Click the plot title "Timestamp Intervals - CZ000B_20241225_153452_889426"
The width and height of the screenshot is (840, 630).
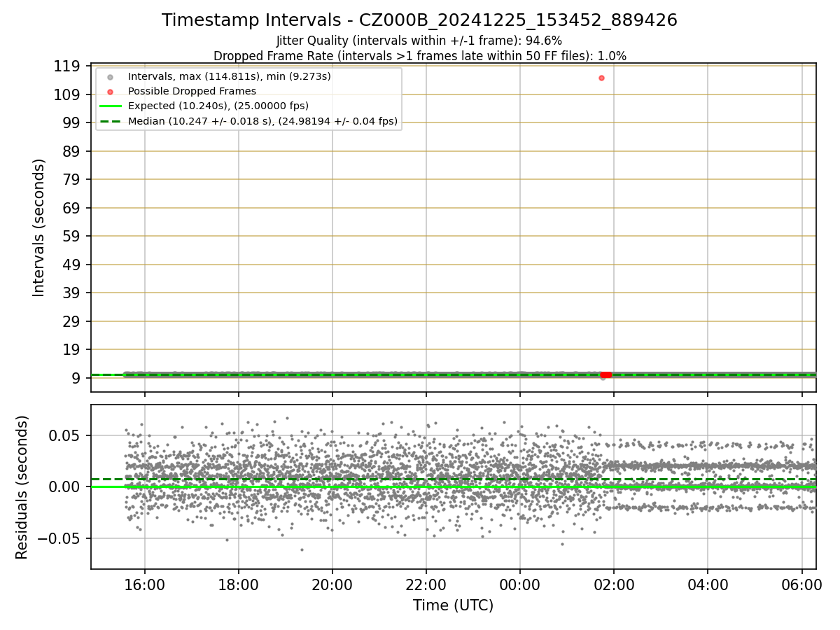[x=419, y=20]
